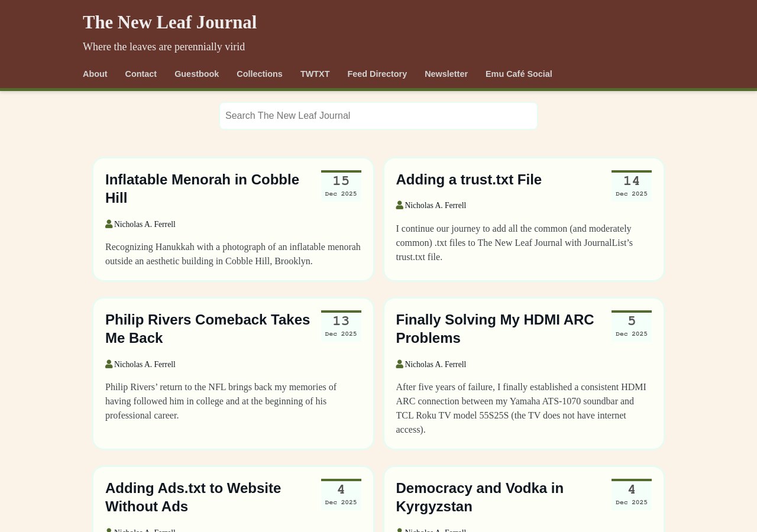
Task: Click author icon on Philip Rivers post
Action: pyautogui.click(x=109, y=364)
